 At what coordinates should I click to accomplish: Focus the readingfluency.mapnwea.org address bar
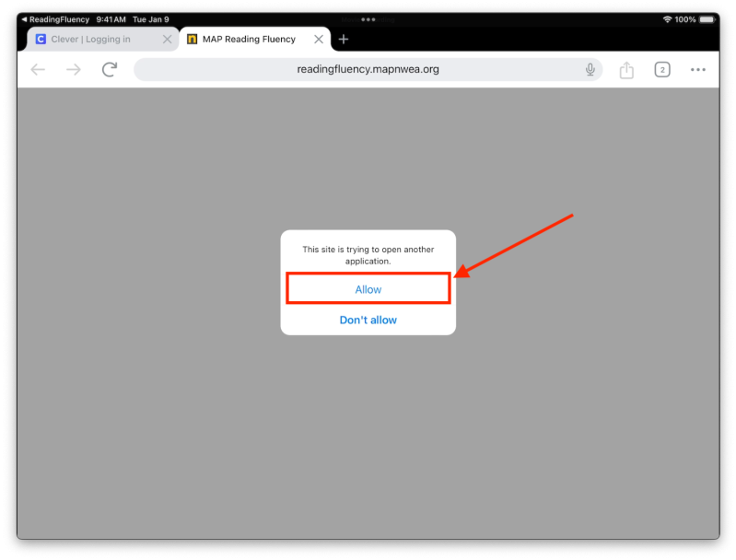pos(368,70)
